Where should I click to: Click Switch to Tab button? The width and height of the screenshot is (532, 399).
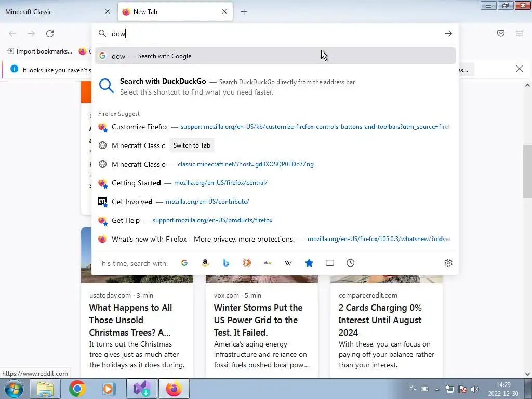[192, 145]
